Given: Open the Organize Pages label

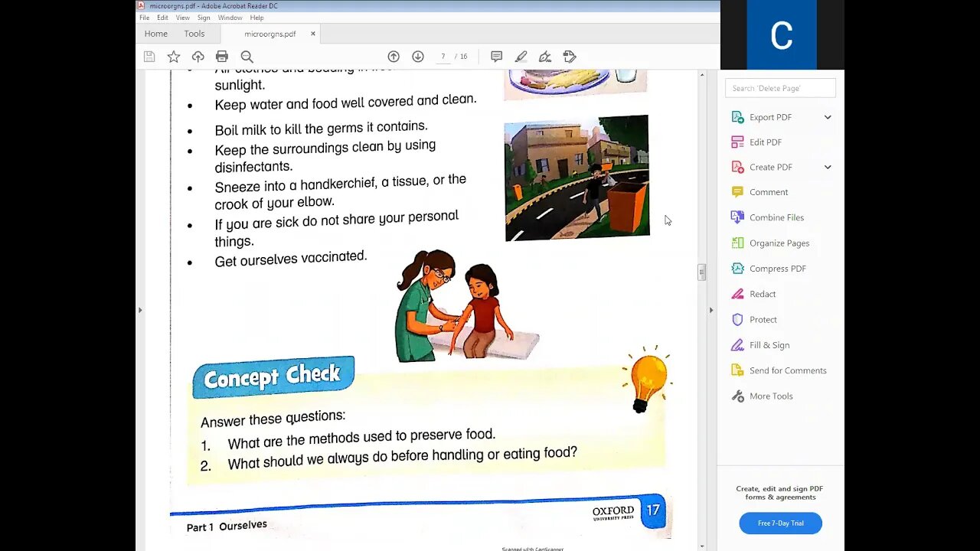Looking at the screenshot, I should tap(779, 243).
